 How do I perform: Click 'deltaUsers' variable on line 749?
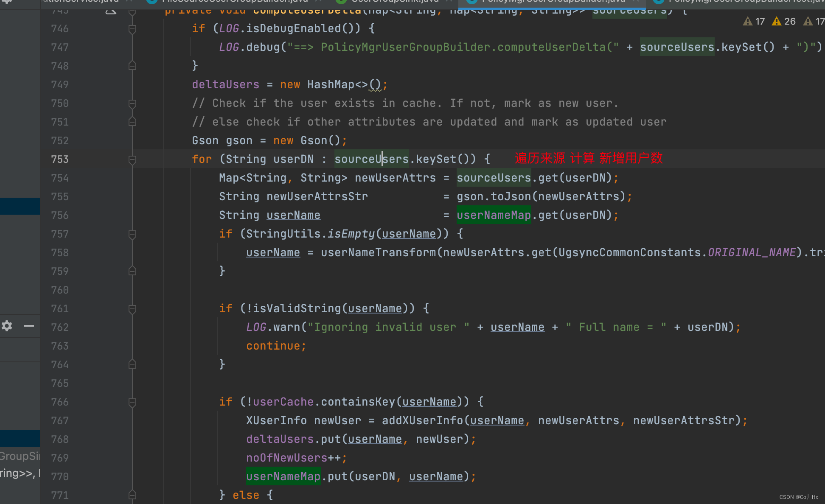click(226, 84)
